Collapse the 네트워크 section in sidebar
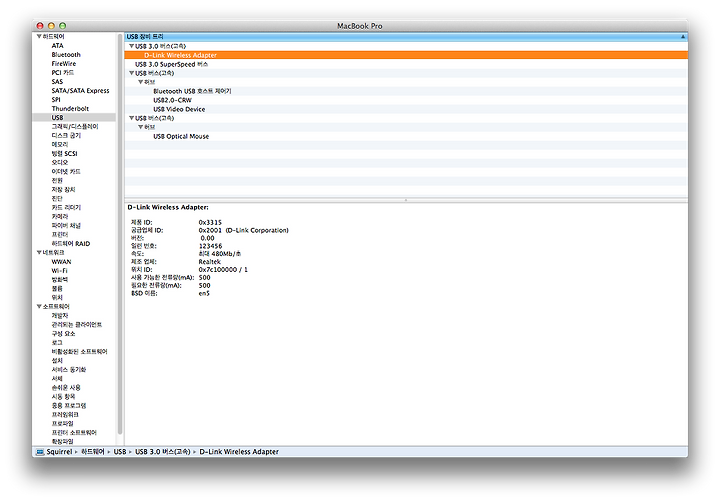The width and height of the screenshot is (720, 502). point(39,252)
